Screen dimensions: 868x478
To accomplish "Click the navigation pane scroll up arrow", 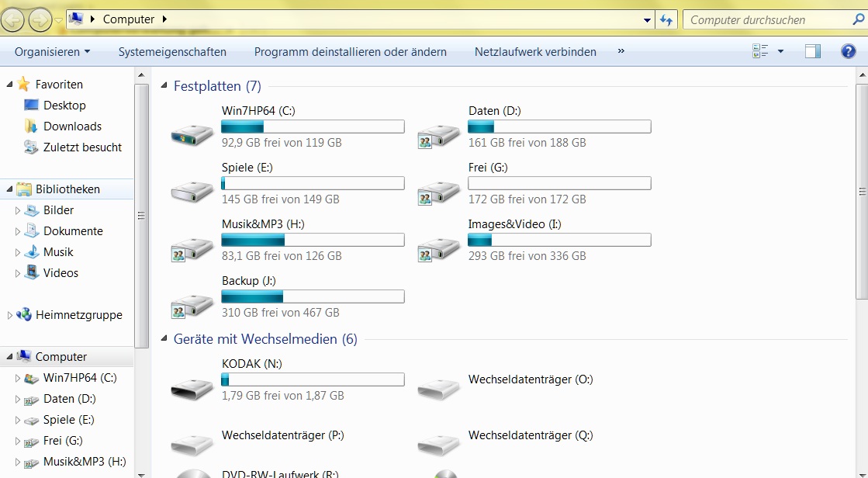I will pos(142,74).
